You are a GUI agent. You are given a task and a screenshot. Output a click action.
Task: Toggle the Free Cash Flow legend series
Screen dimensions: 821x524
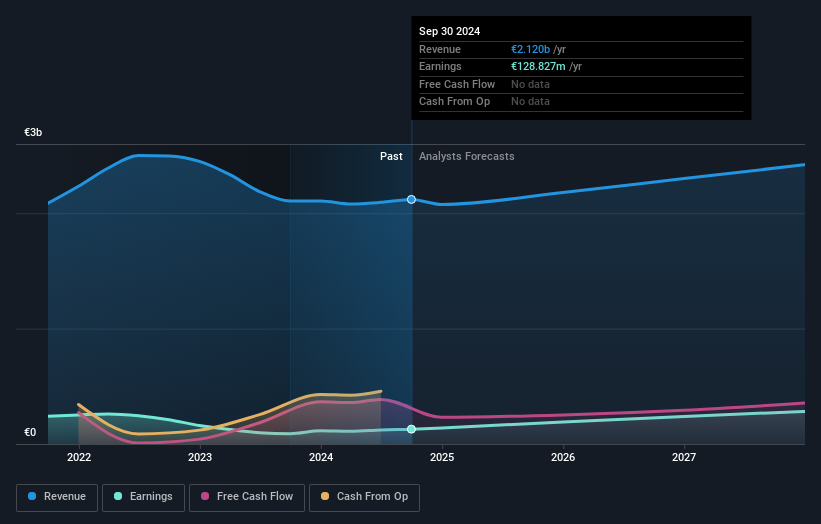coord(247,497)
